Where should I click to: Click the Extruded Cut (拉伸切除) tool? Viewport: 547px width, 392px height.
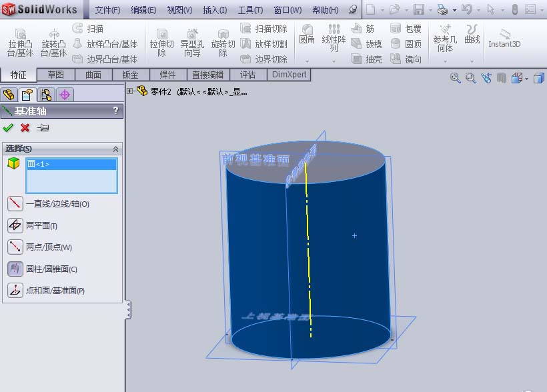pyautogui.click(x=161, y=43)
